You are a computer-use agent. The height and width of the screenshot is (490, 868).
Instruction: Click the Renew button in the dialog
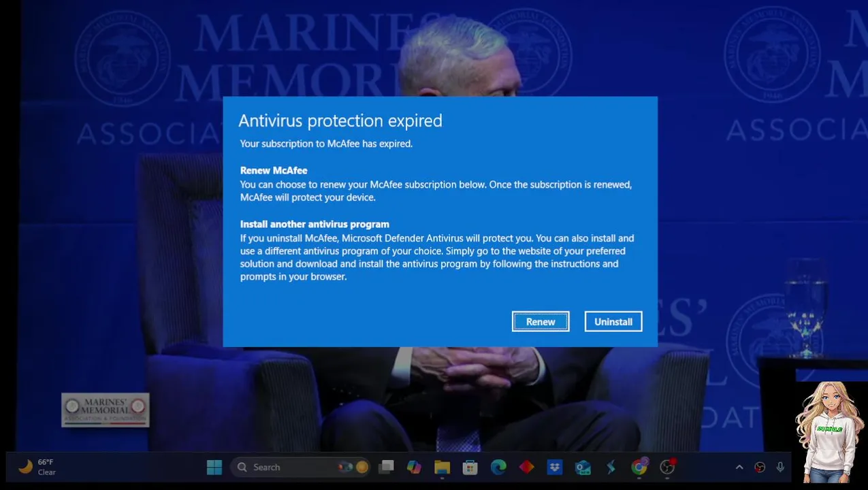point(541,322)
